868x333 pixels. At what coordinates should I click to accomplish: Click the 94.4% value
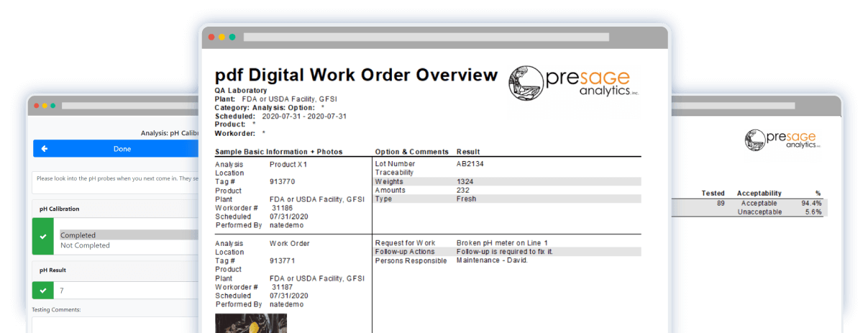click(811, 204)
